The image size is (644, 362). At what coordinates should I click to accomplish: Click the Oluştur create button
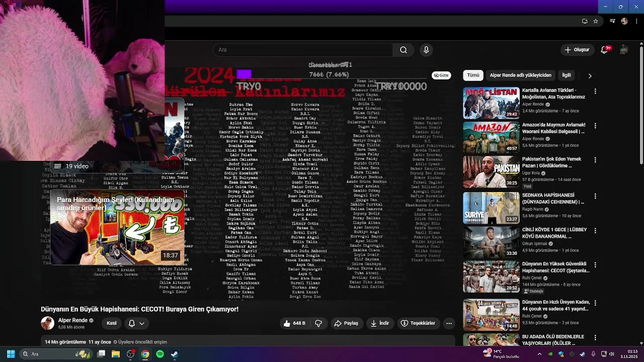pyautogui.click(x=577, y=50)
